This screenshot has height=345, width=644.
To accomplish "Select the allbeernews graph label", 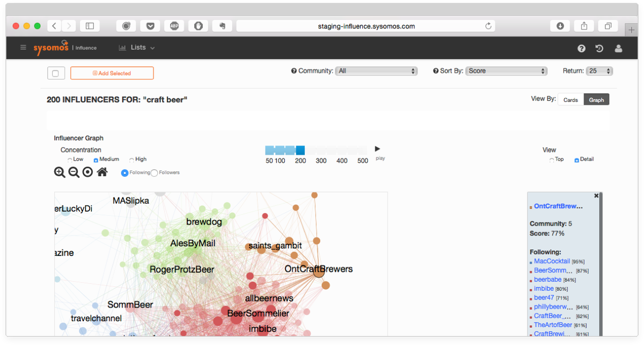I will coord(269,298).
